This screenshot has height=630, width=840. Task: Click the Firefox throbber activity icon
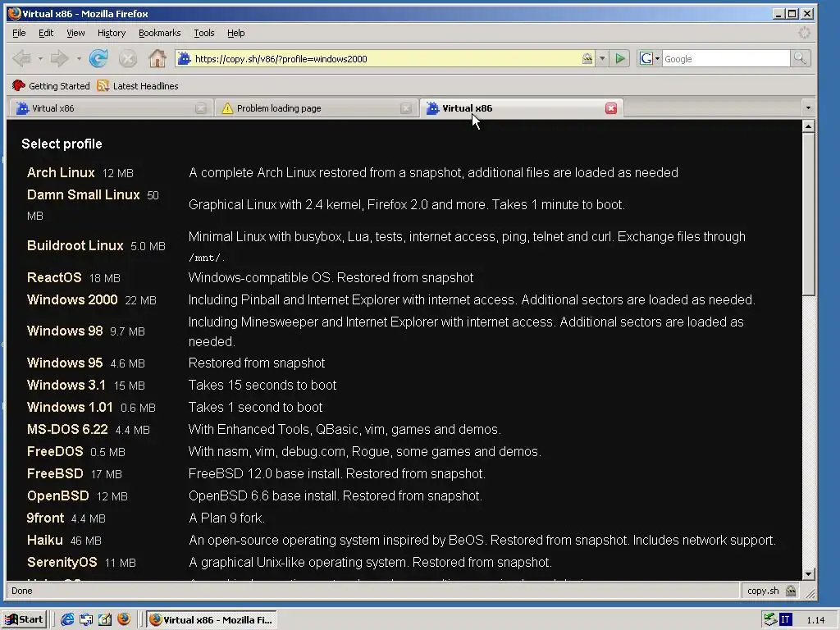pyautogui.click(x=804, y=33)
